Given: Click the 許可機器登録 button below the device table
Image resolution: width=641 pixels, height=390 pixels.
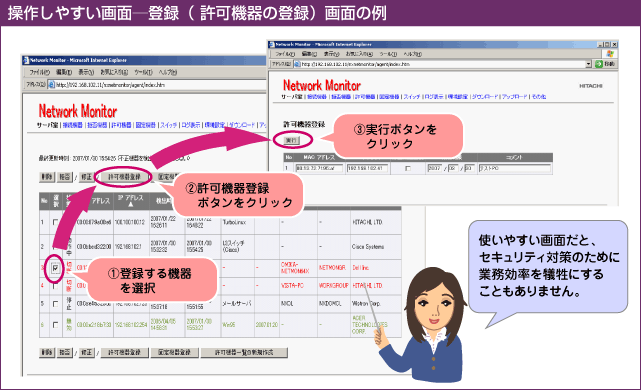Looking at the screenshot, I should 124,352.
